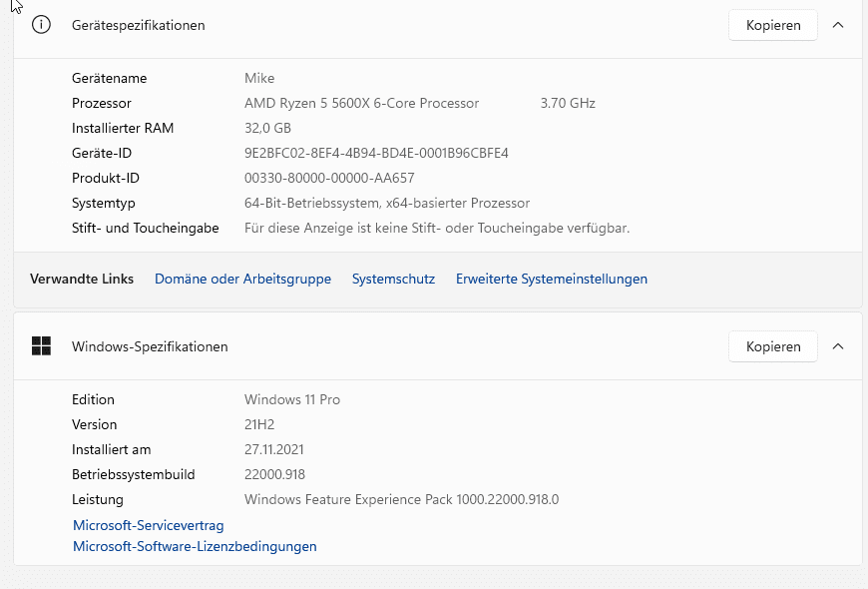This screenshot has height=589, width=868.
Task: Click the Prozessor label
Action: coord(102,103)
